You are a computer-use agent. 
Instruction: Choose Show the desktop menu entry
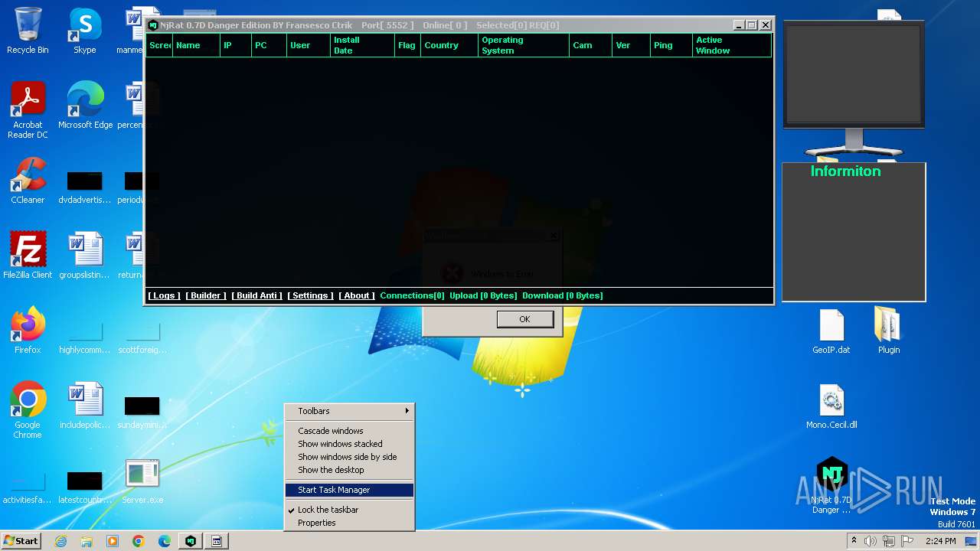349,470
